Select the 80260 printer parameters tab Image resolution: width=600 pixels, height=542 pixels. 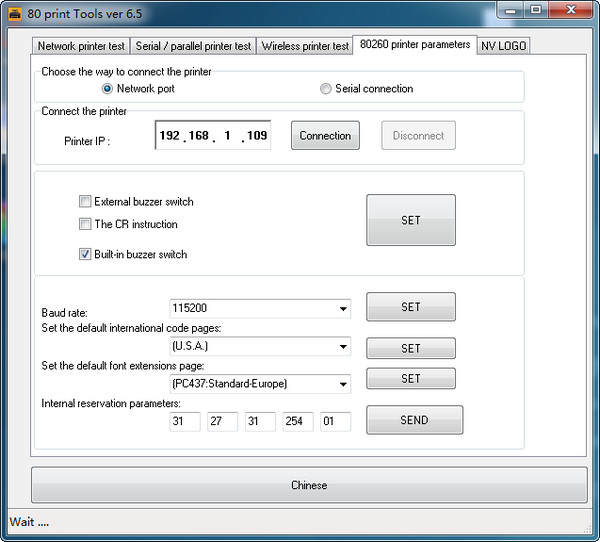coord(415,45)
